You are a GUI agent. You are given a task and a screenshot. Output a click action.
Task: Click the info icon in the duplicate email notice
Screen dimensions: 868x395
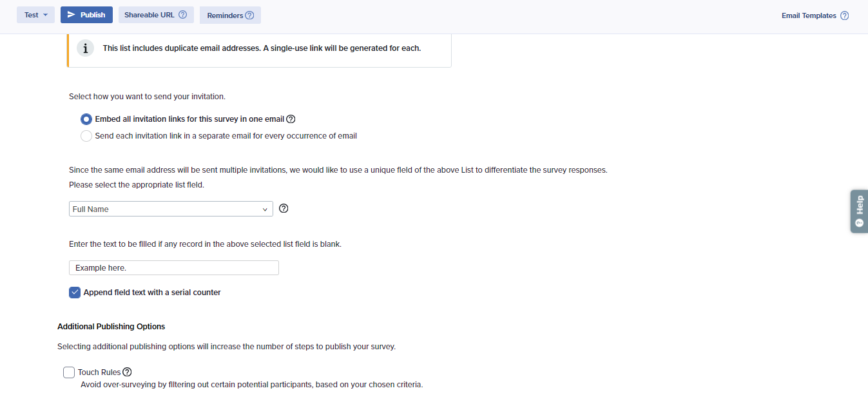coord(85,48)
